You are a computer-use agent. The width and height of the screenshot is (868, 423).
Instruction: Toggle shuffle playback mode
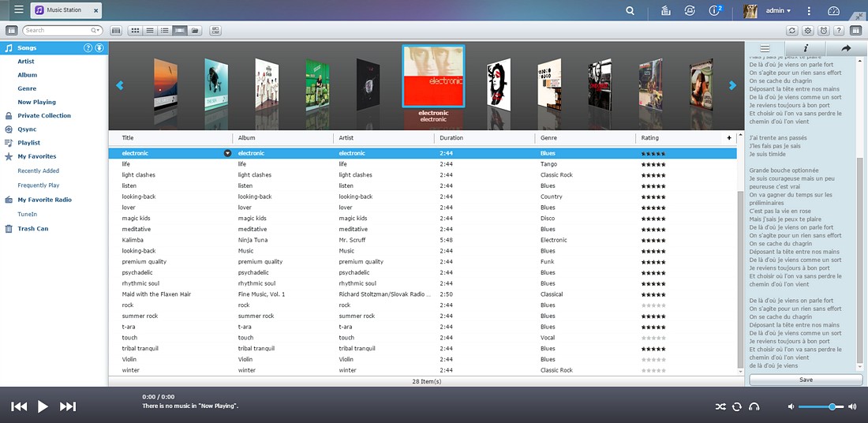tap(720, 406)
